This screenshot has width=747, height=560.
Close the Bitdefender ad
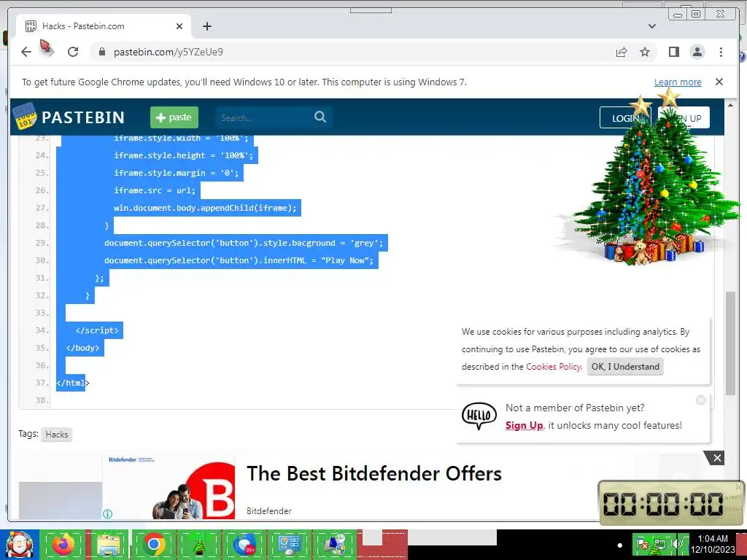pos(716,458)
